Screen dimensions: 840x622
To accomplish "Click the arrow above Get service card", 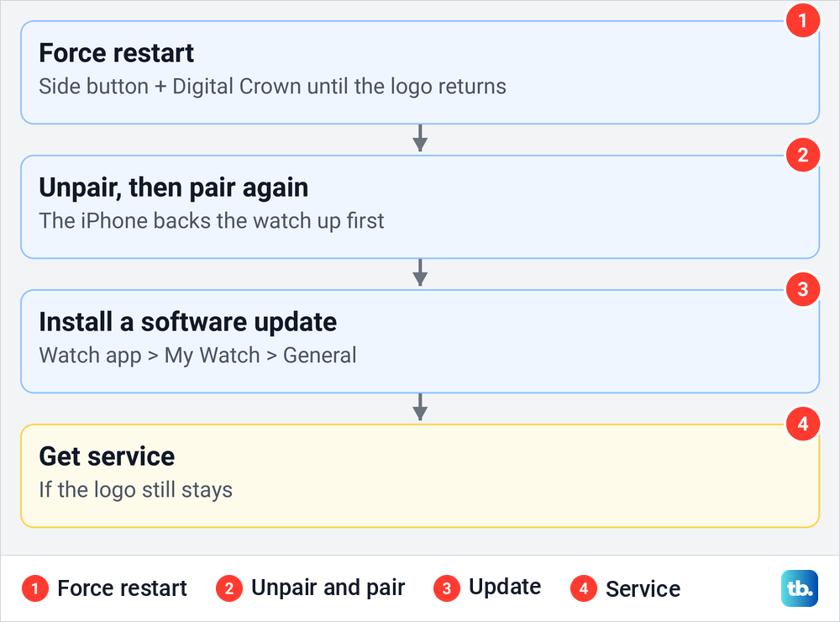I will point(420,408).
